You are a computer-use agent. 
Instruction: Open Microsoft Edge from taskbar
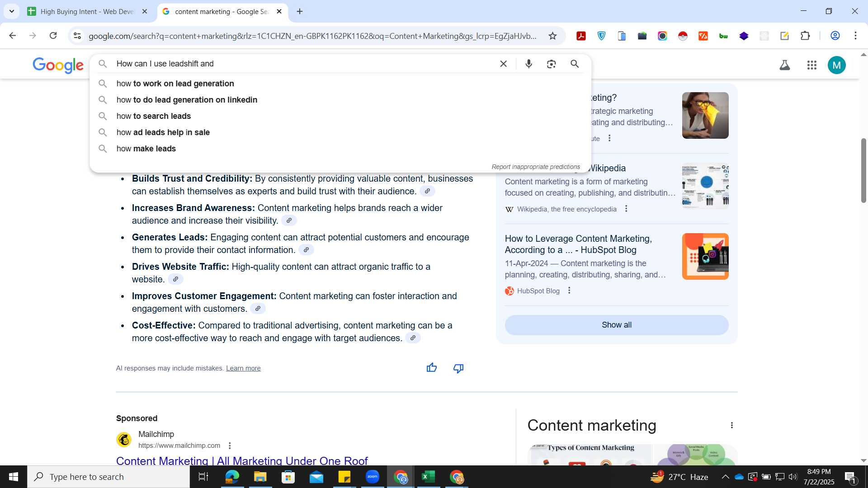tap(232, 477)
